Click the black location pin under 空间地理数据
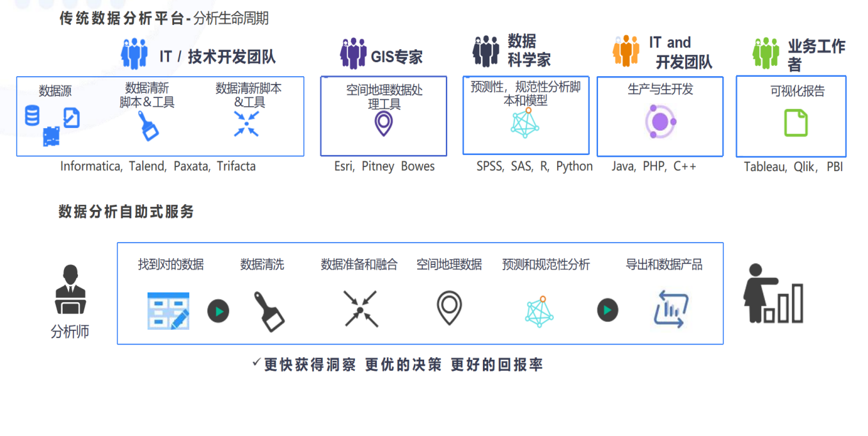 tap(449, 308)
